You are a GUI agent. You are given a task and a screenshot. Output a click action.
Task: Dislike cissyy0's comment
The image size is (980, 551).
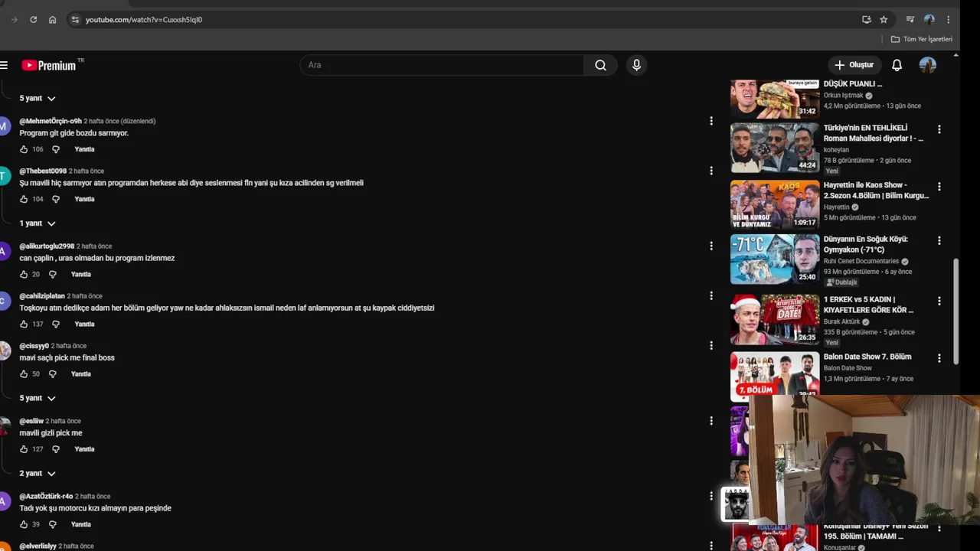coord(52,374)
